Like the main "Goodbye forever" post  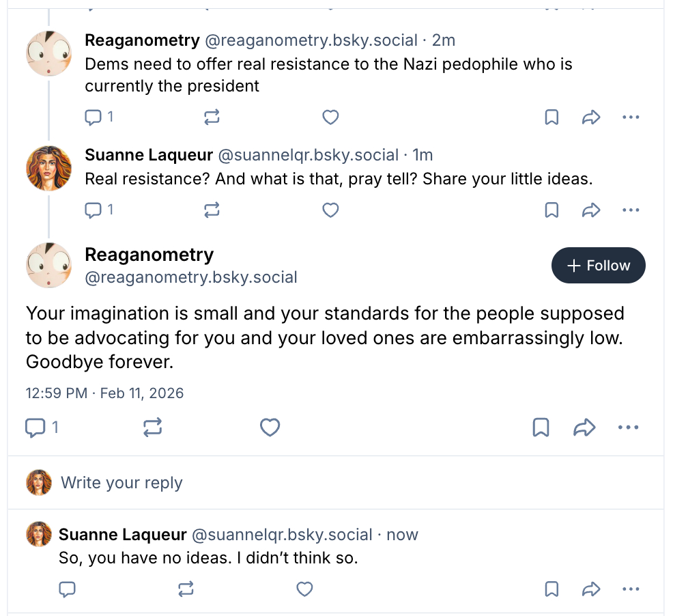(x=270, y=428)
